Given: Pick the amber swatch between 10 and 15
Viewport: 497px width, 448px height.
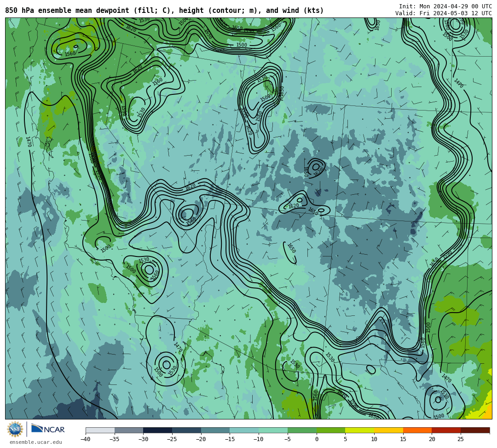Looking at the screenshot, I should pos(388,430).
